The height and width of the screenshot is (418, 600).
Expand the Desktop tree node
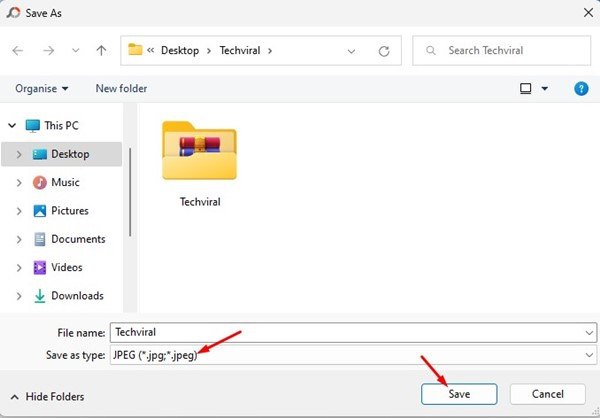(19, 154)
